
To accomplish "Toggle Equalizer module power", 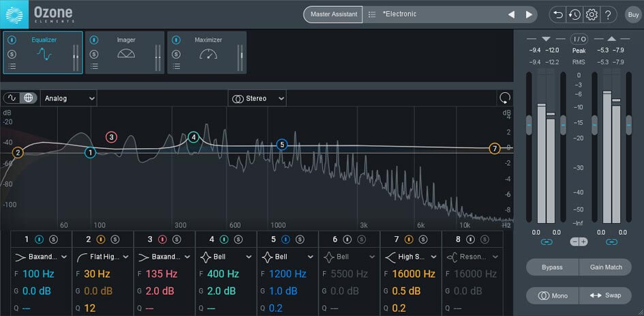I will click(x=12, y=40).
